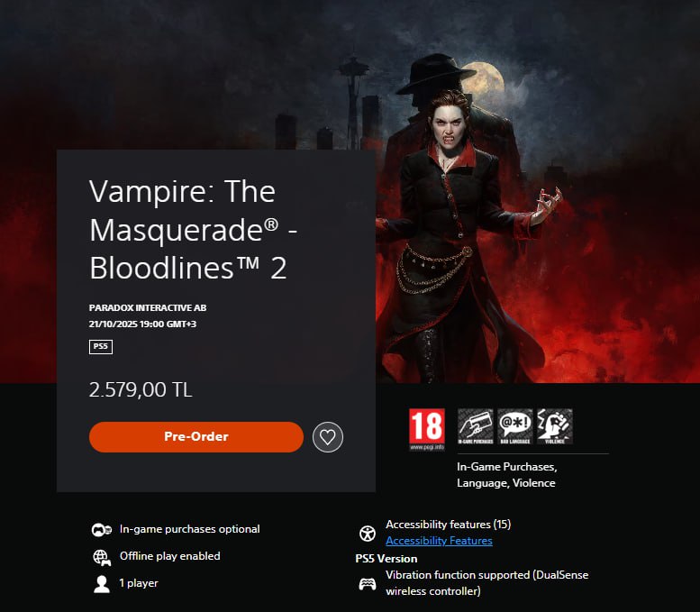This screenshot has width=700, height=612.
Task: Click the Pre-Order button
Action: (196, 437)
